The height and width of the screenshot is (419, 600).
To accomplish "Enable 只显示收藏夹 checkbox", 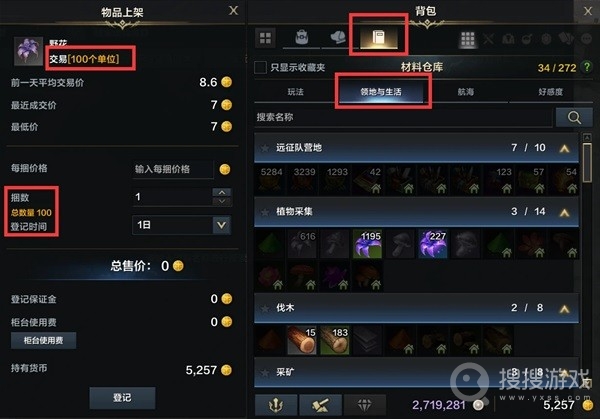I will point(261,67).
